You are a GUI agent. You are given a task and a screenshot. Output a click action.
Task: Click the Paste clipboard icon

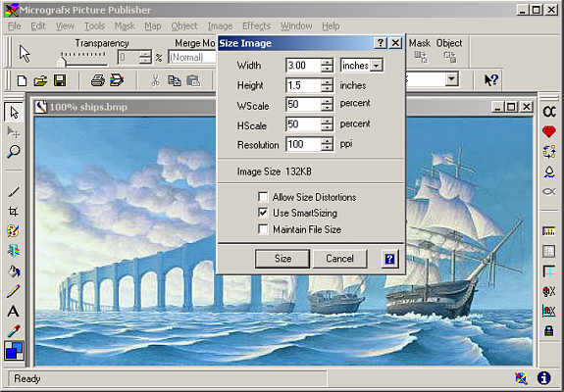click(x=193, y=80)
